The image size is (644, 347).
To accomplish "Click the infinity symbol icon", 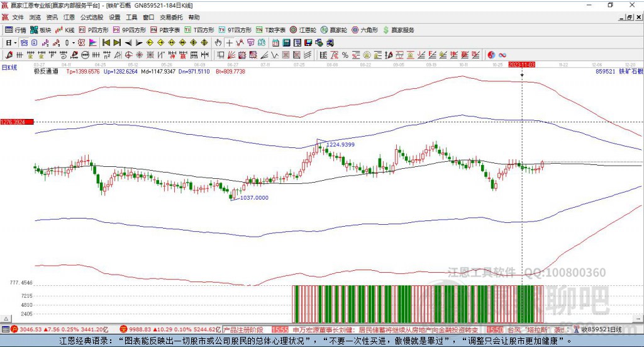I will click(x=503, y=55).
